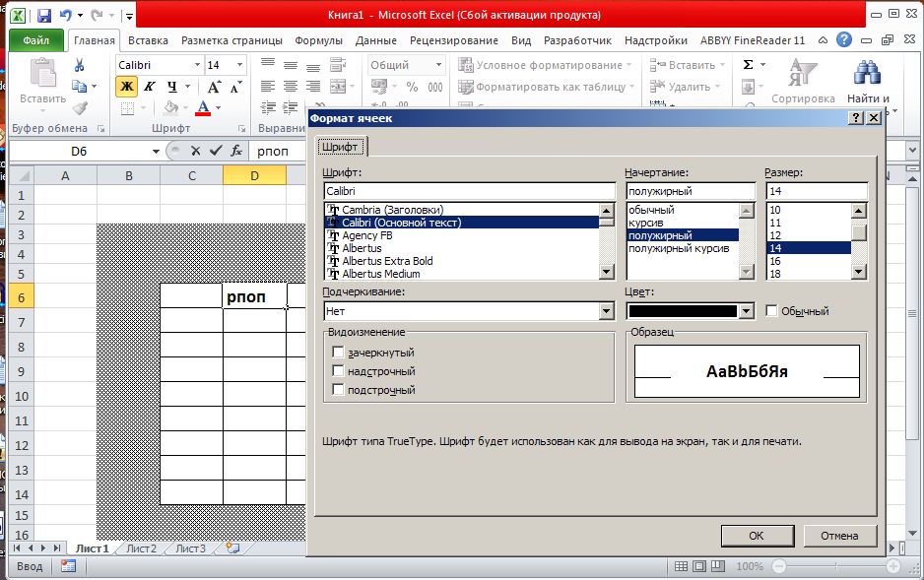Viewport: 924px width, 580px height.
Task: Open the Цвет color dropdown in dialog
Action: point(746,311)
